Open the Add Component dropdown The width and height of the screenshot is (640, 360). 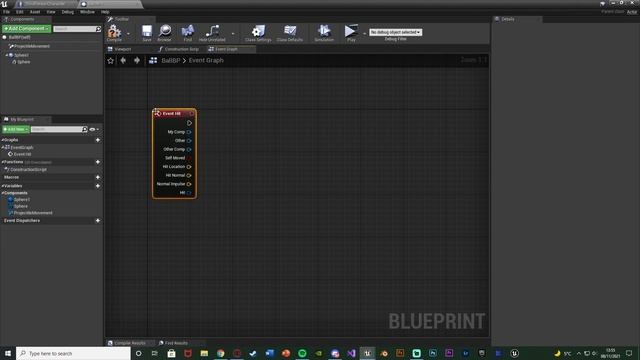pos(27,29)
